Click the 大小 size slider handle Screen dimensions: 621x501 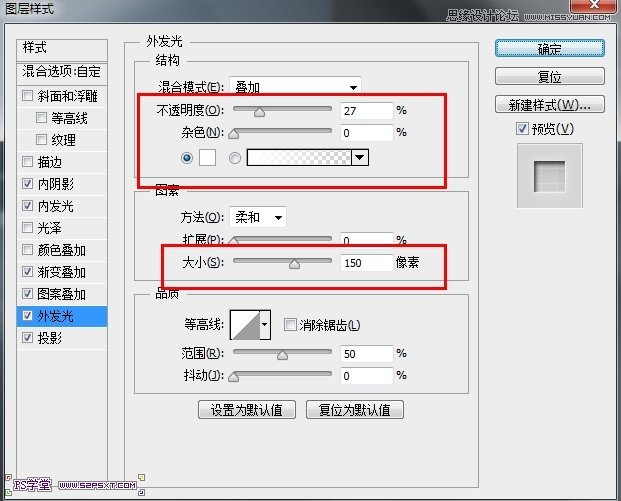[294, 264]
